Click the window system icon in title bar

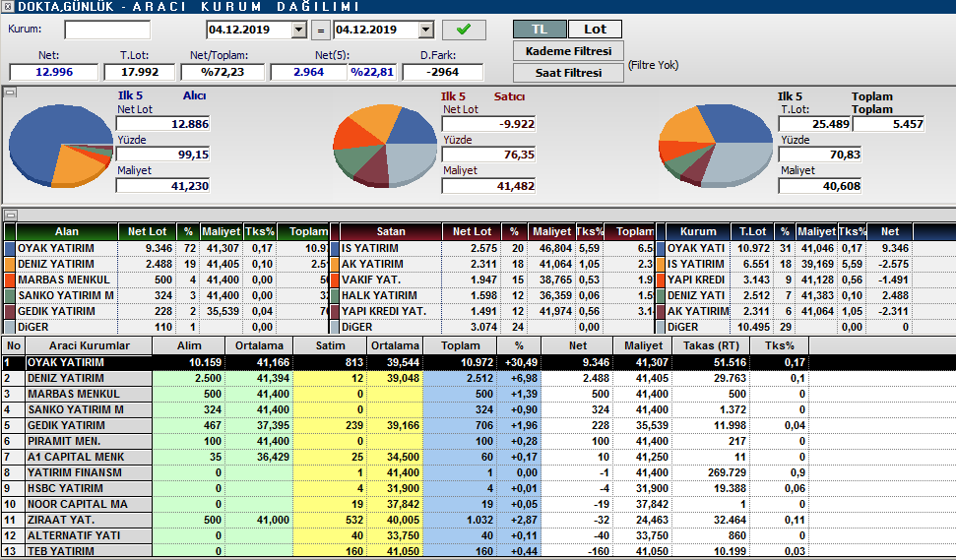[x=7, y=7]
